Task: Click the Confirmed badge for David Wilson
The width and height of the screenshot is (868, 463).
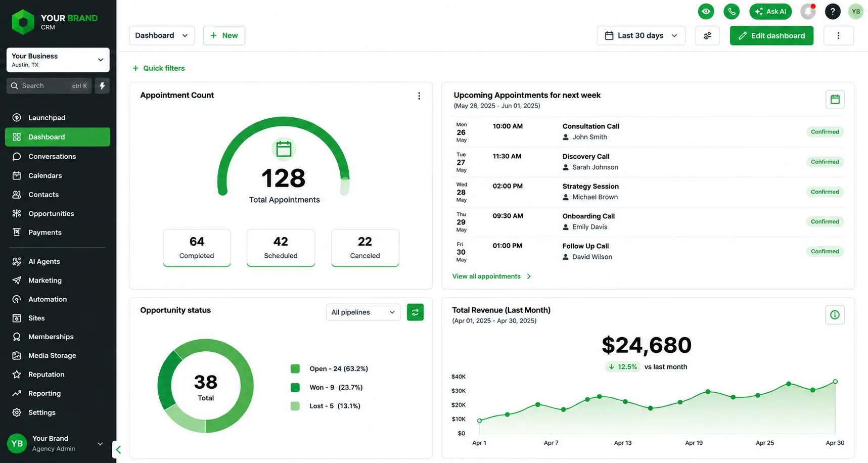Action: tap(825, 251)
